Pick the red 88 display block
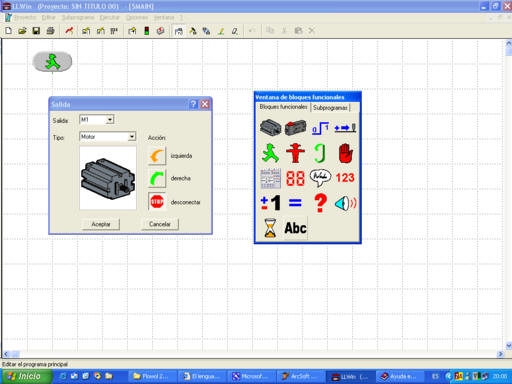 pyautogui.click(x=295, y=178)
